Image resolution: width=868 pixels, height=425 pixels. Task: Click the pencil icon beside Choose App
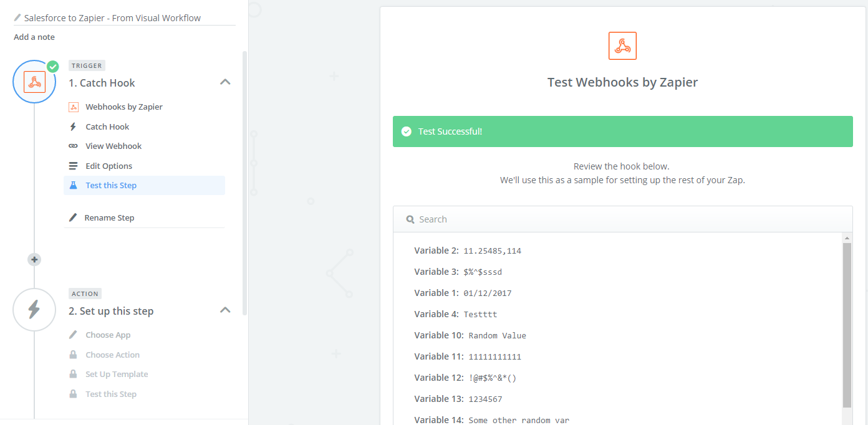click(73, 335)
